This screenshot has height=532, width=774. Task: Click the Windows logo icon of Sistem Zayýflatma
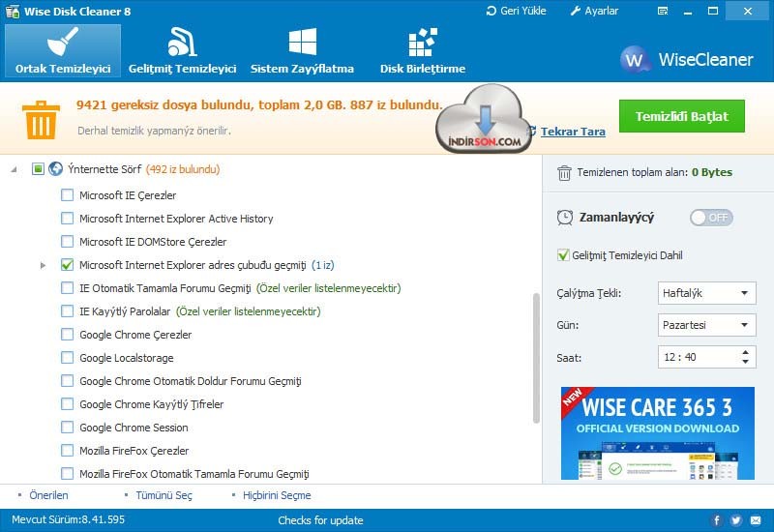(302, 42)
